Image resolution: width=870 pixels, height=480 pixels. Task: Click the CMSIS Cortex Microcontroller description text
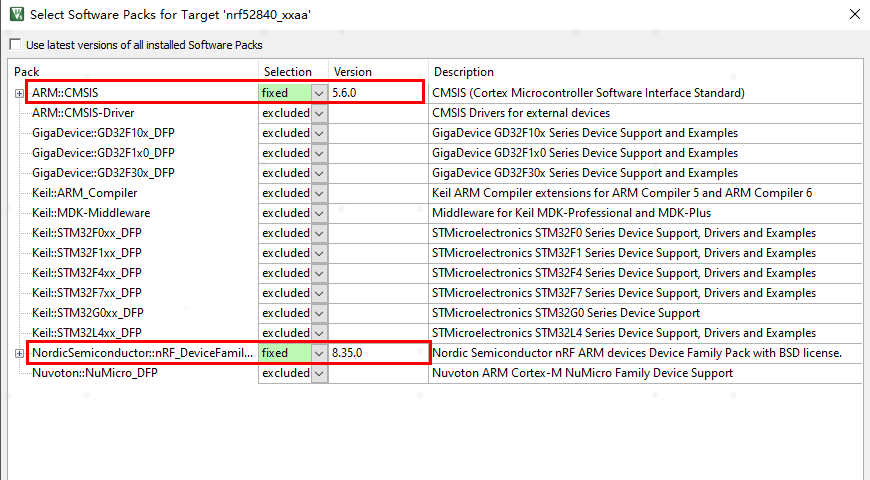(588, 93)
